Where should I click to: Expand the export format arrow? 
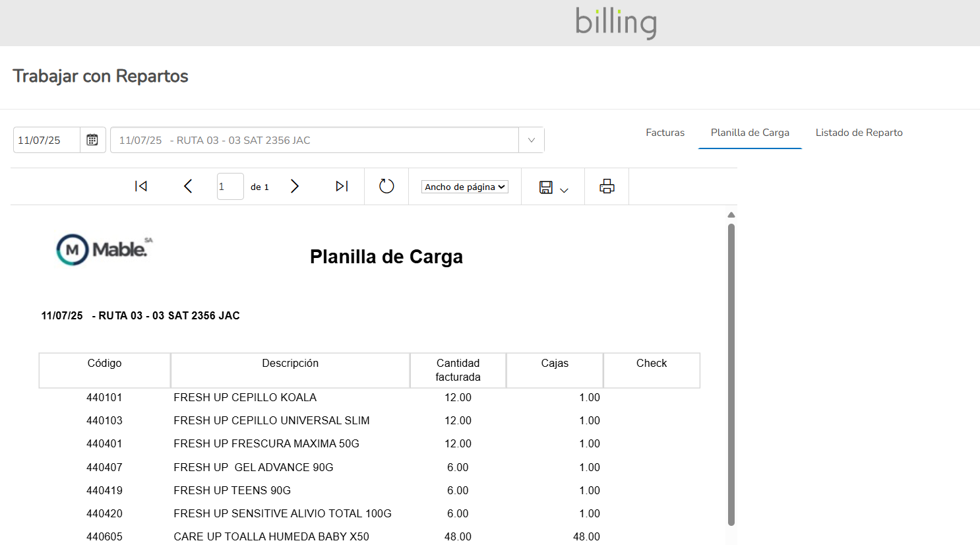(564, 190)
